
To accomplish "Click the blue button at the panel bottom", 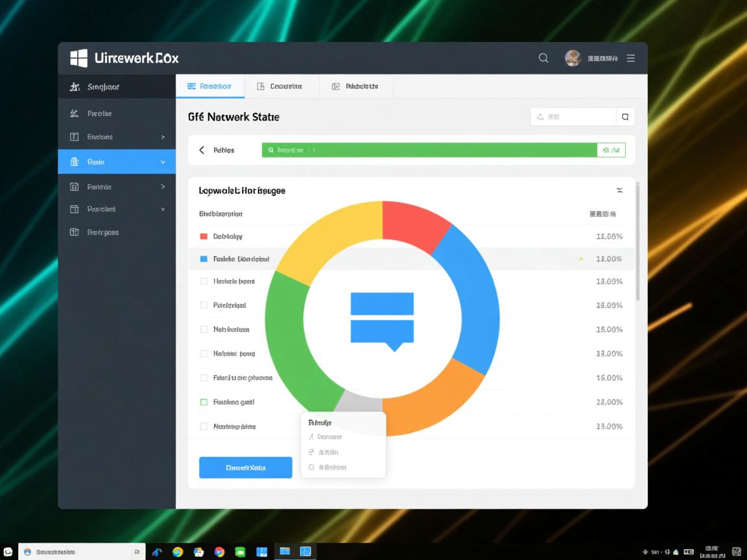I will (245, 467).
